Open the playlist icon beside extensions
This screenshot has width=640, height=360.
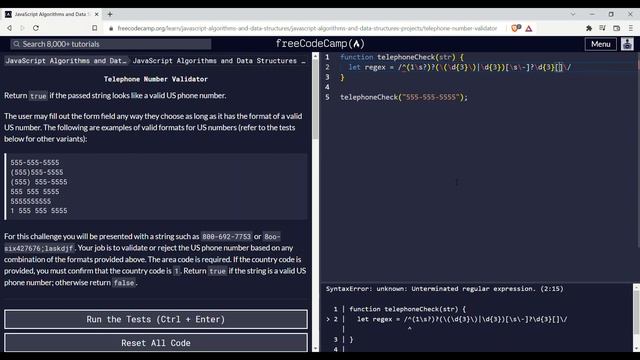(x=602, y=28)
